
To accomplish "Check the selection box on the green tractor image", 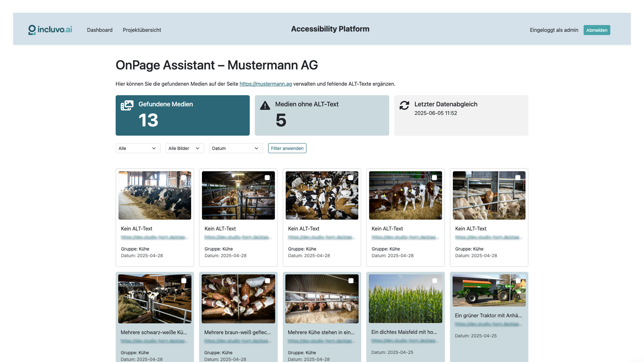I will pyautogui.click(x=518, y=281).
